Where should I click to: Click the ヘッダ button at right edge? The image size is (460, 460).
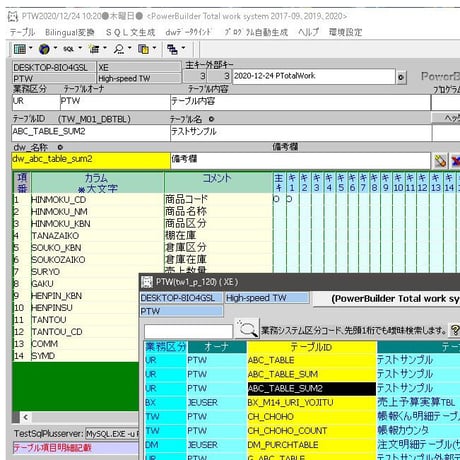click(446, 118)
